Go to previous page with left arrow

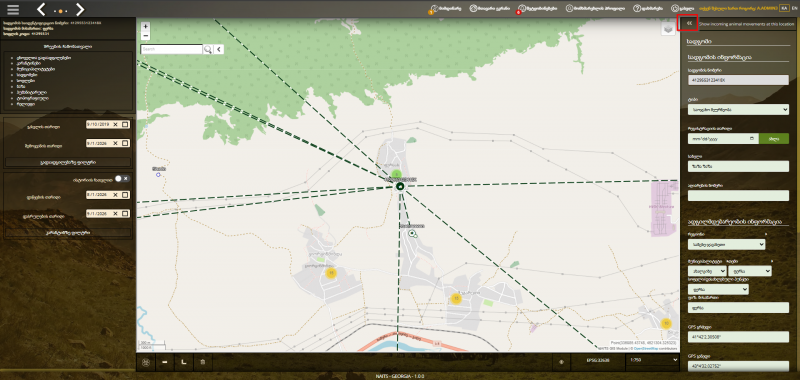[x=41, y=9]
